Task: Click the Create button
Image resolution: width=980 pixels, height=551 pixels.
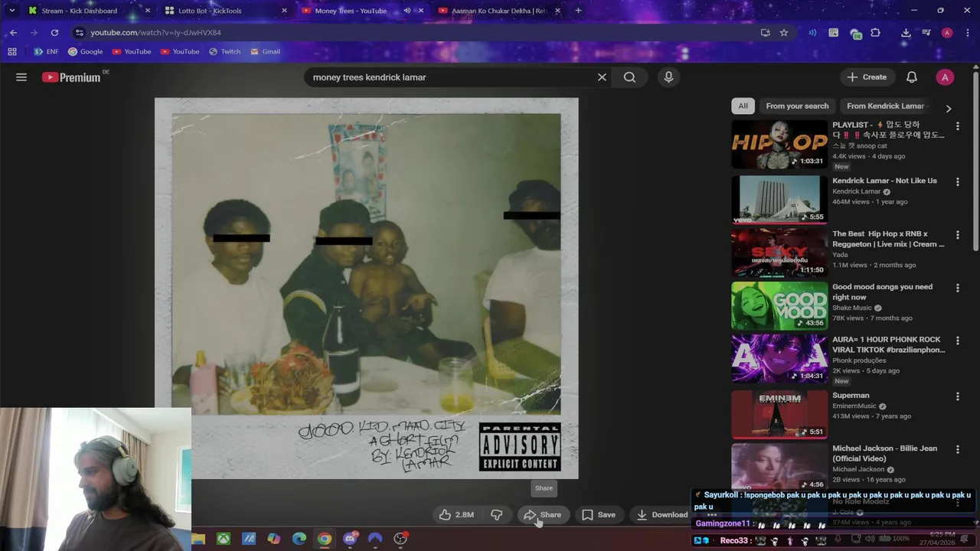Action: coord(867,77)
